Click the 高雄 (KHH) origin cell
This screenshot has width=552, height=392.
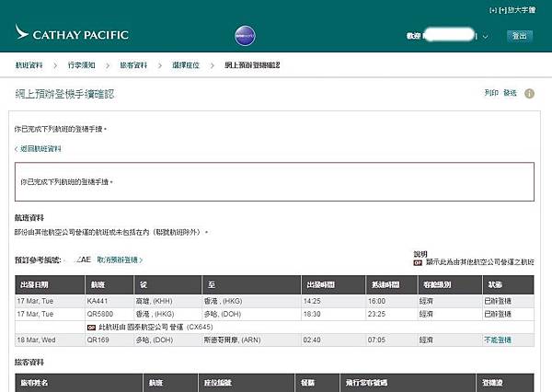(x=167, y=301)
